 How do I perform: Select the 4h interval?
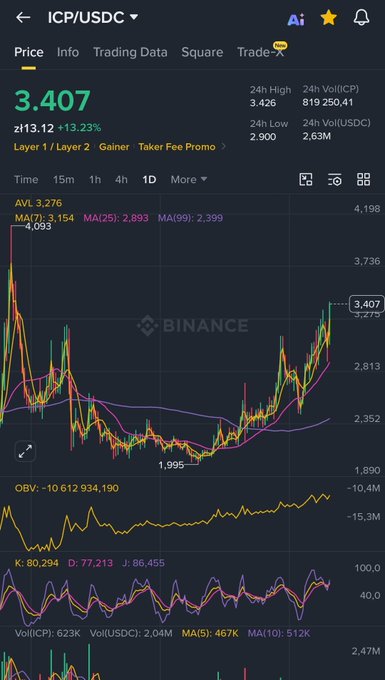click(121, 180)
